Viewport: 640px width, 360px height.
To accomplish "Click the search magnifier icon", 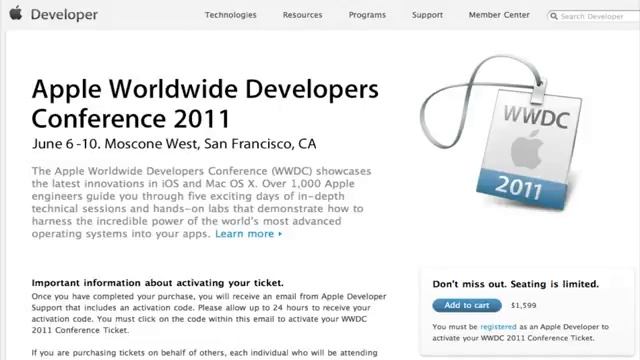I will coord(553,16).
